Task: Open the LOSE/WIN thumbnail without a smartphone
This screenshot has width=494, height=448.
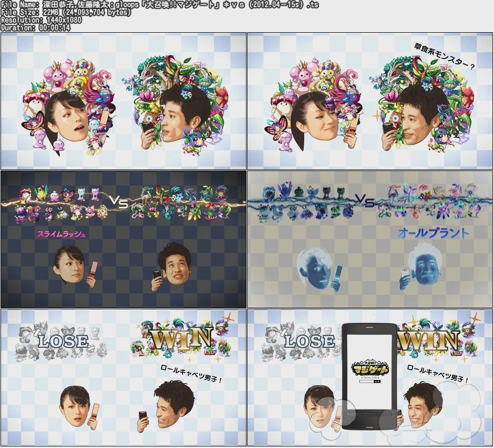Action: tap(124, 377)
